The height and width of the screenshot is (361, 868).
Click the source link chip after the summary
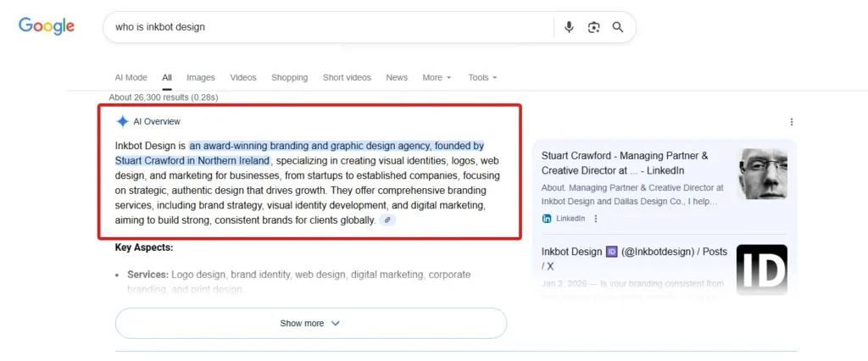387,220
